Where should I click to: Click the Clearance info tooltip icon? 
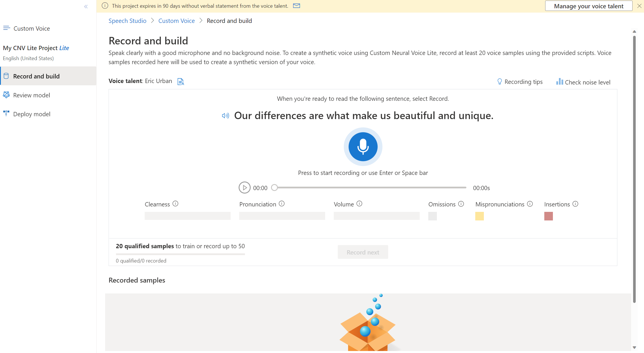tap(175, 204)
